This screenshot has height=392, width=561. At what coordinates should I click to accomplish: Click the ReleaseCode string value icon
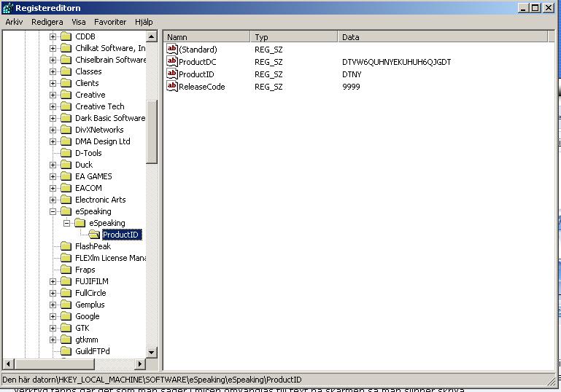click(172, 86)
